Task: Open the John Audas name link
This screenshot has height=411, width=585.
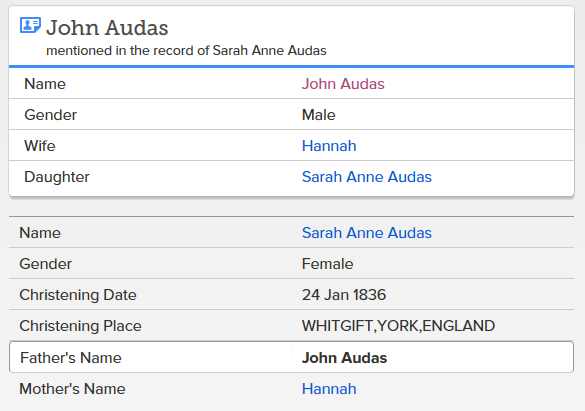Action: (343, 84)
